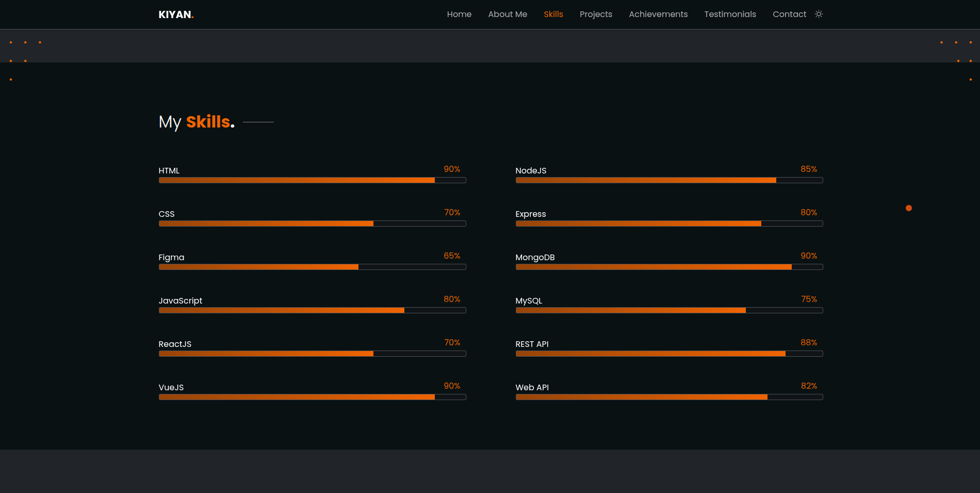980x493 pixels.
Task: Select the Figma progress bar
Action: (312, 267)
